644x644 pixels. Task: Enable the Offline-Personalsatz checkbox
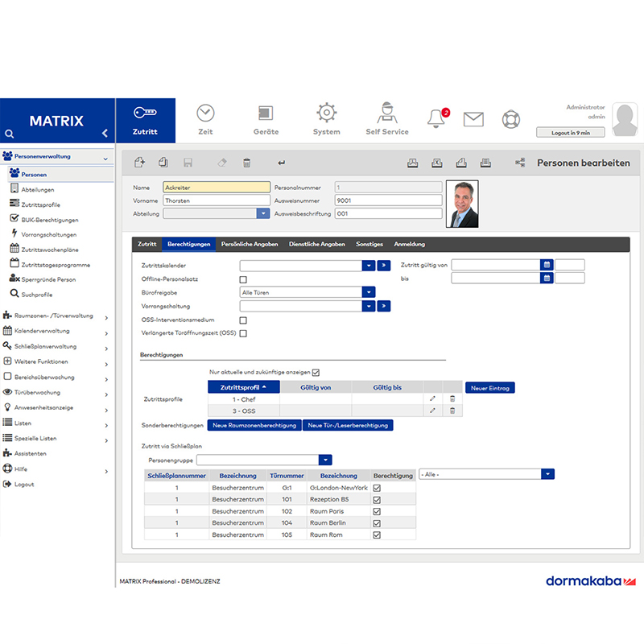(243, 279)
